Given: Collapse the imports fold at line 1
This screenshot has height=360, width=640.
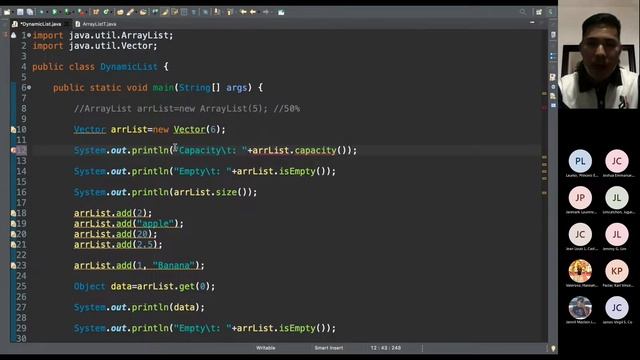Looking at the screenshot, I should pos(29,36).
